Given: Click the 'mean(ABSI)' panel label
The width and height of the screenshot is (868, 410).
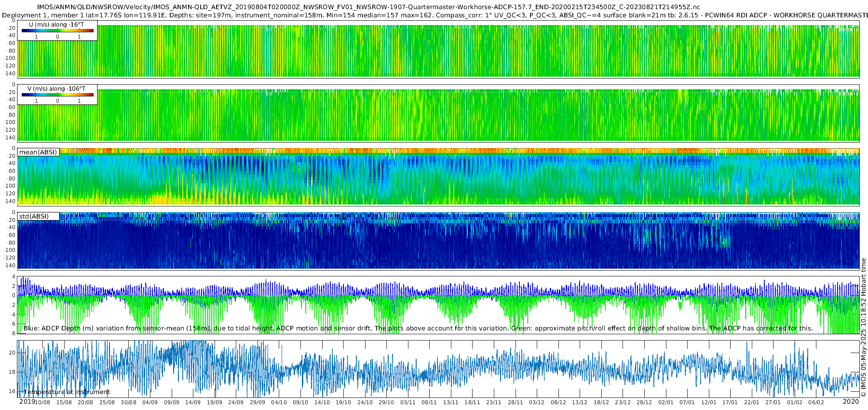Looking at the screenshot, I should pyautogui.click(x=38, y=152).
